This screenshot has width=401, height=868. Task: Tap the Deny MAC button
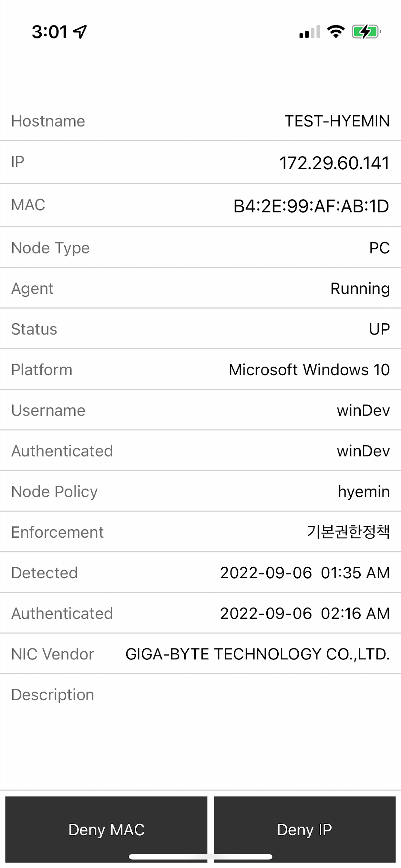[x=106, y=829]
